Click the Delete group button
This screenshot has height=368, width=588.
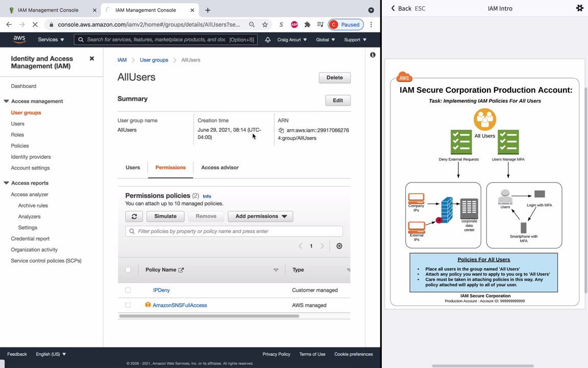pos(334,78)
